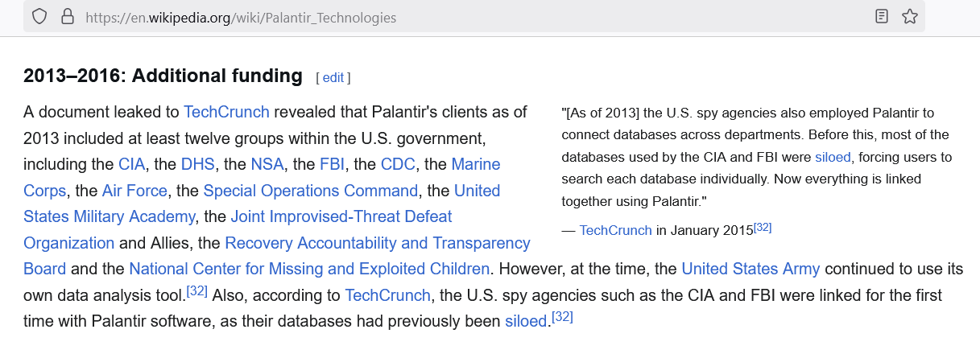Click Special Operations Command link
Image resolution: width=980 pixels, height=354 pixels.
(x=311, y=191)
